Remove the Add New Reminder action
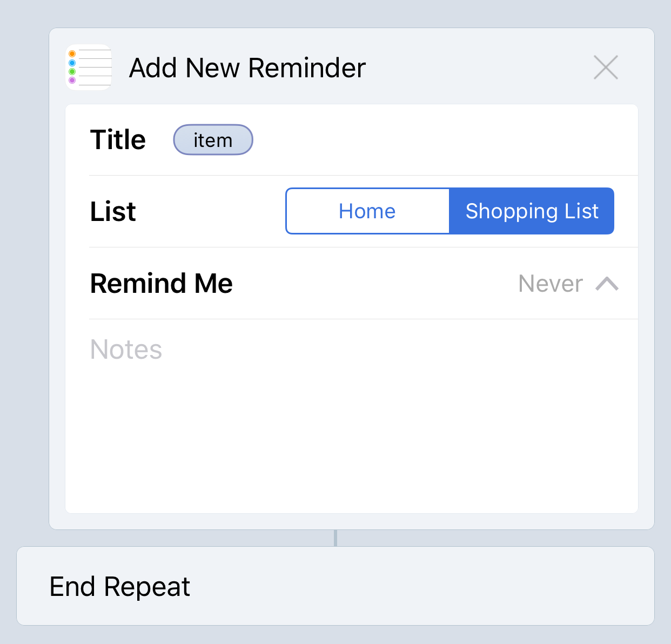Viewport: 671px width, 644px height. click(606, 68)
